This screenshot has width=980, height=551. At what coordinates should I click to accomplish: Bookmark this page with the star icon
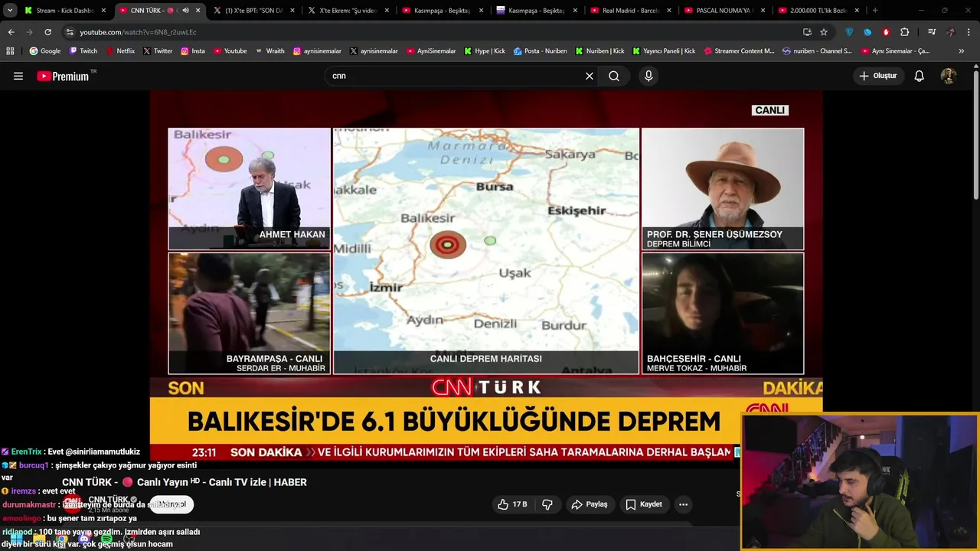tap(824, 32)
